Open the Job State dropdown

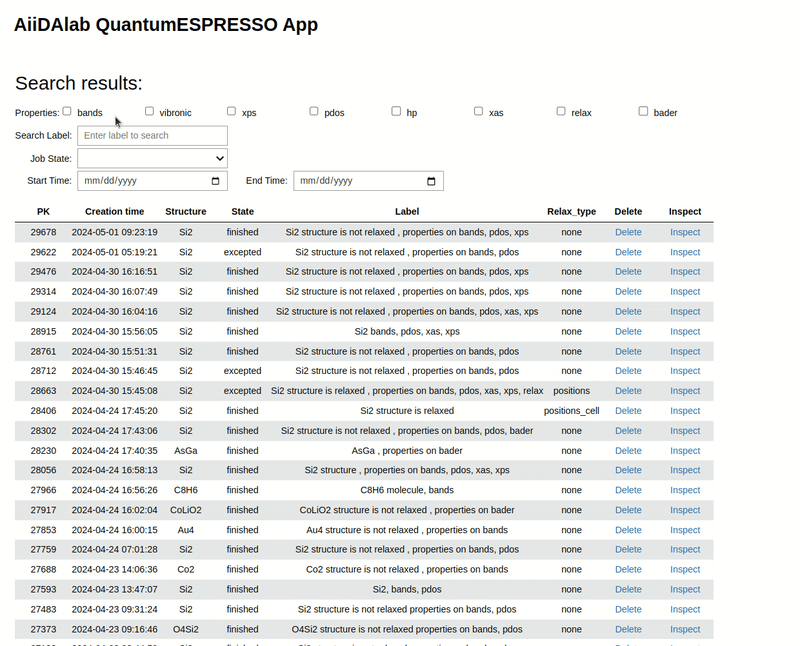pos(153,158)
